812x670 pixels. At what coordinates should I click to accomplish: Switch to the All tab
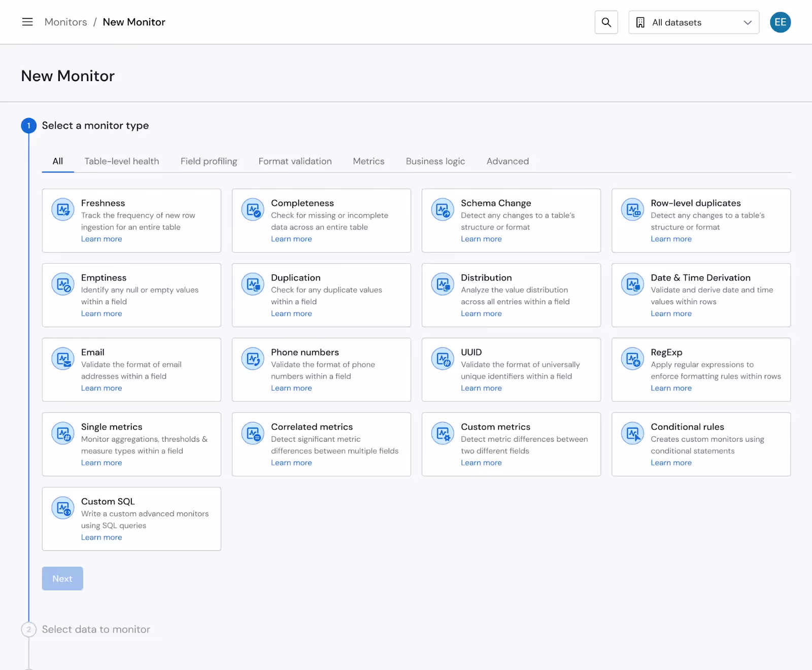coord(58,161)
